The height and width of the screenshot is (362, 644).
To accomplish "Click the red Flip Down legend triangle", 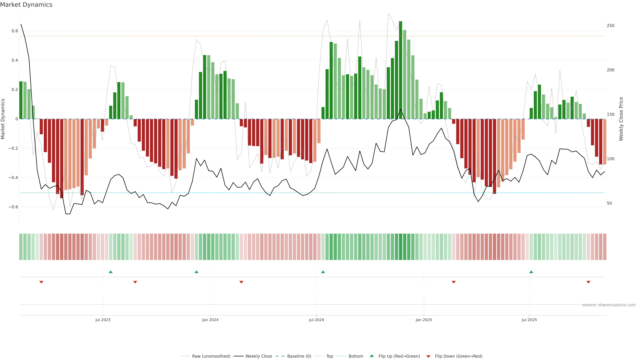I will pyautogui.click(x=428, y=356).
